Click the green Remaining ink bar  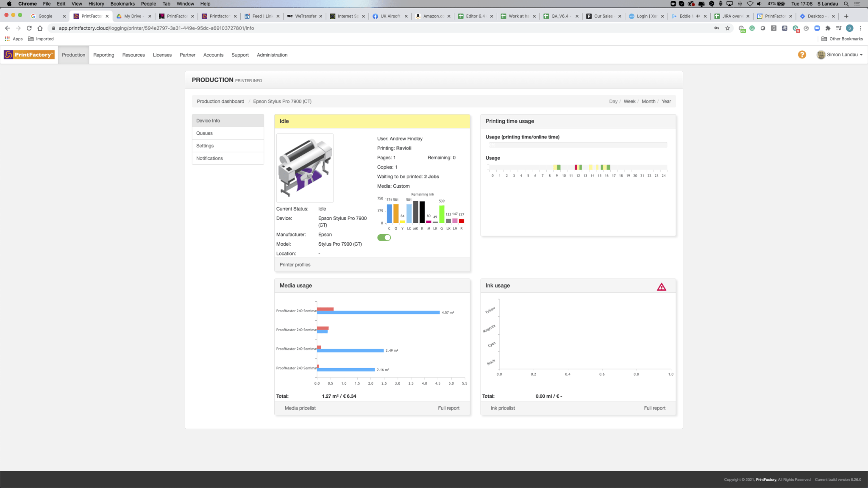tap(442, 214)
